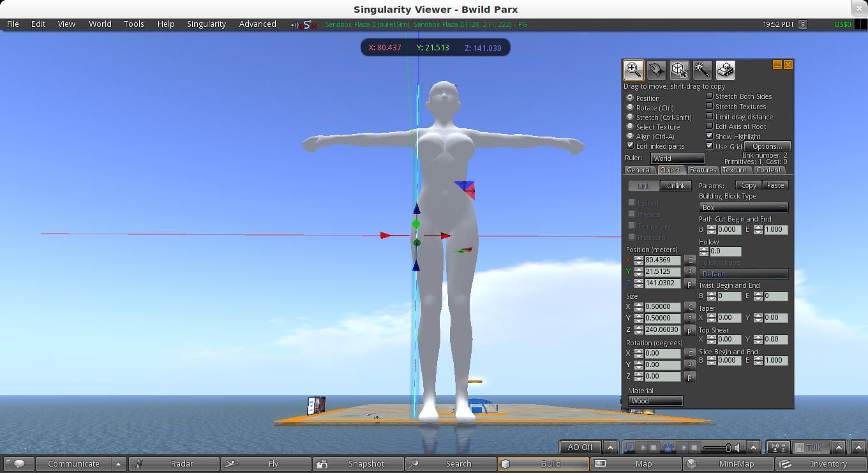
Task: Open the Building Block Type Box dropdown
Action: point(744,207)
